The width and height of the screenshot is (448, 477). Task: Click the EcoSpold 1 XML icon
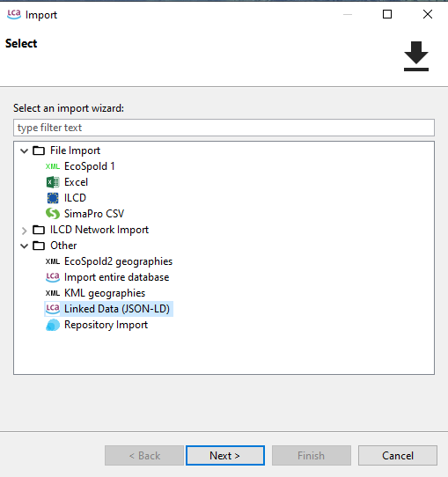[53, 166]
